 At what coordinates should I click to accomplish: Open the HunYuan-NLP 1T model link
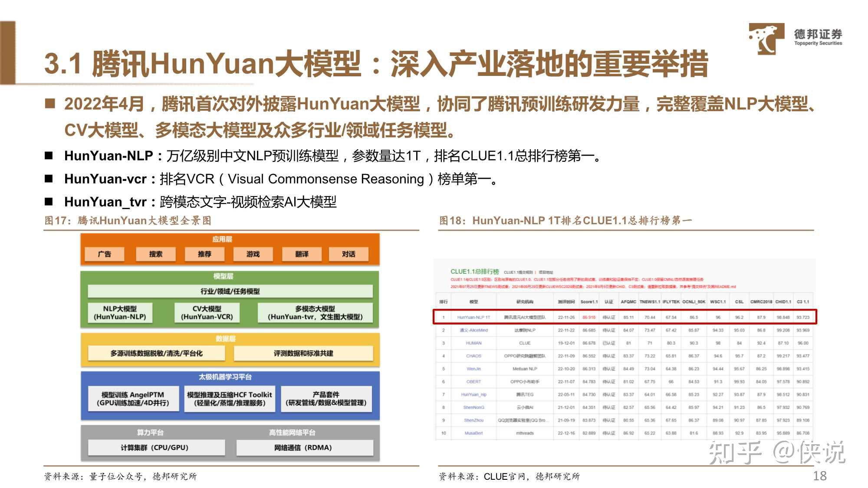(x=473, y=318)
